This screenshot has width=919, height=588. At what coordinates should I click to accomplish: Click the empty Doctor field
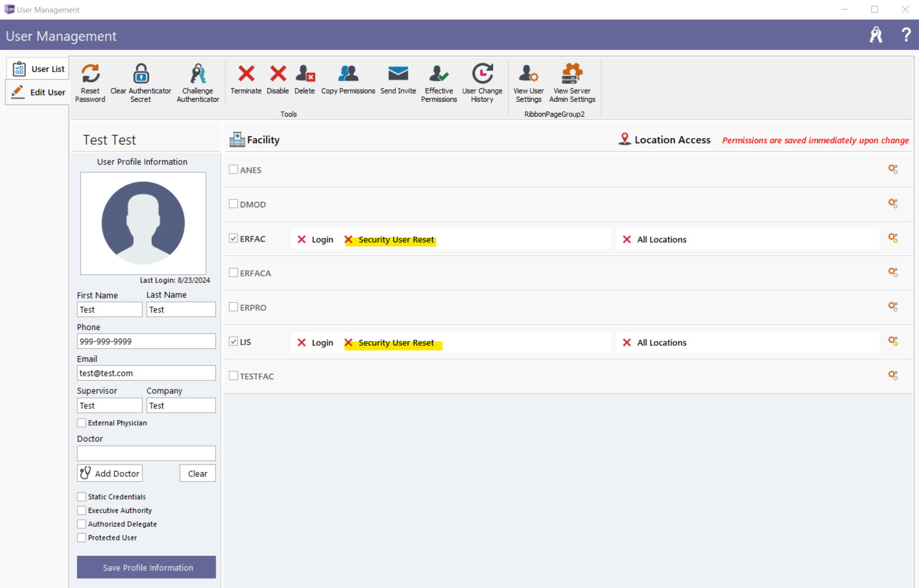[146, 454]
